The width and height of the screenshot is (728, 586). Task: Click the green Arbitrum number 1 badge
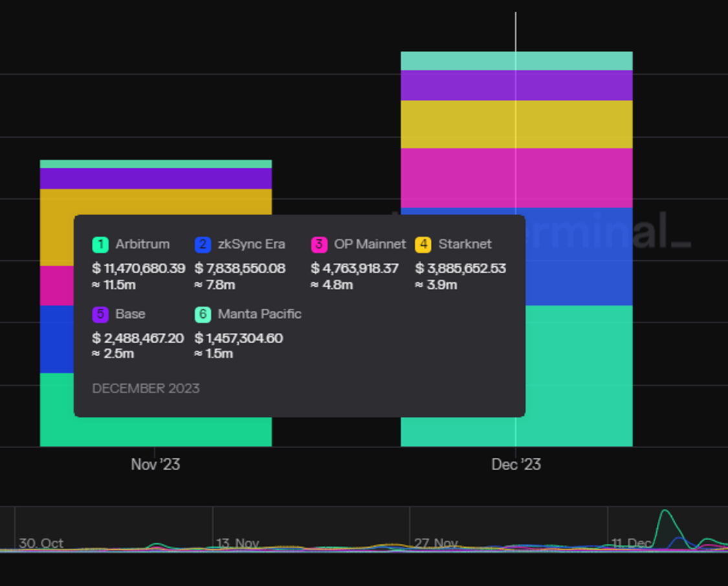pos(100,245)
